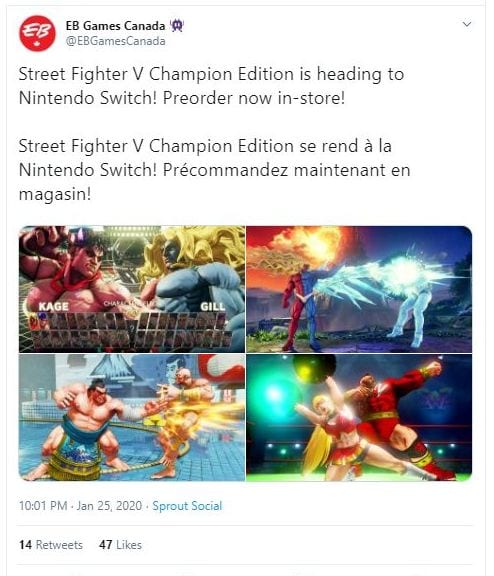Click the purple badge icon beside EB Games Canada

177,26
